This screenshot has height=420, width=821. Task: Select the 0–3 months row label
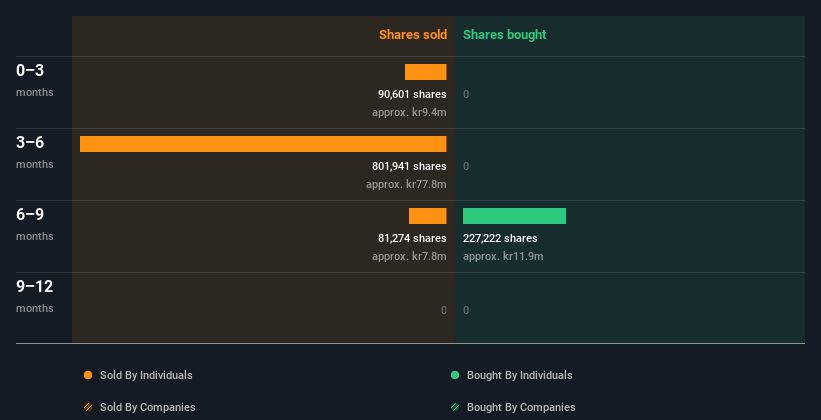(x=35, y=81)
